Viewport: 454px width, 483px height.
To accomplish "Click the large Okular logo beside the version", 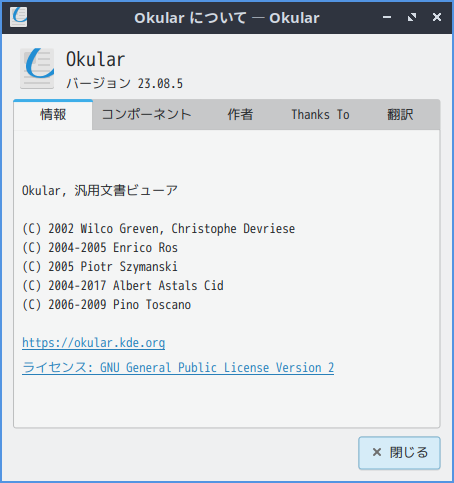I will [37, 68].
